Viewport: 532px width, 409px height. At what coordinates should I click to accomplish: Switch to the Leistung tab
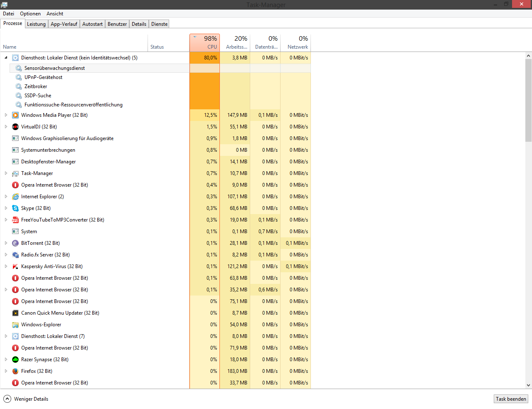pos(36,24)
